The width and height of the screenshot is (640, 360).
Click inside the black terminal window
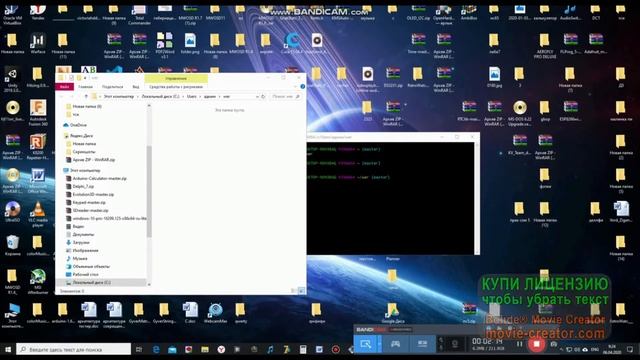(x=391, y=198)
